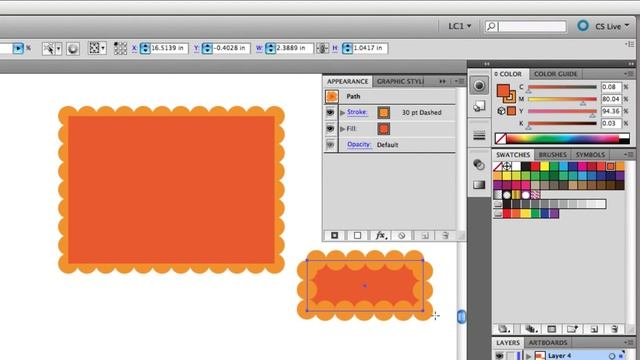
Task: Open the LC1 workspace dropdown
Action: [x=460, y=26]
